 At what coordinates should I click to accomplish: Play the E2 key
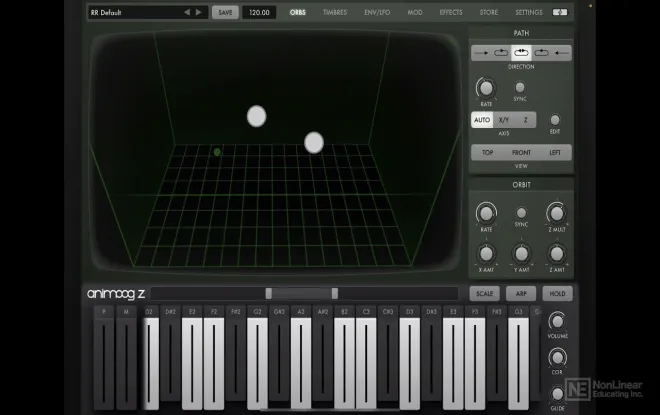coord(192,364)
